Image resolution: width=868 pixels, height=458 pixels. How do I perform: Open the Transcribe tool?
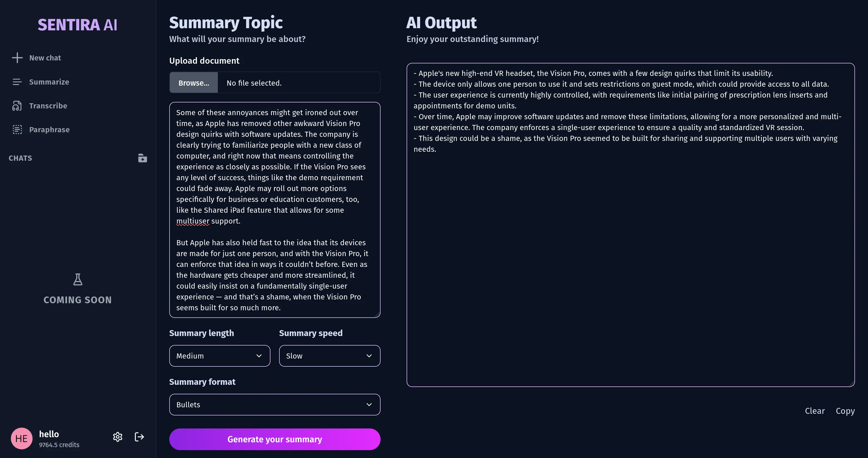[48, 105]
